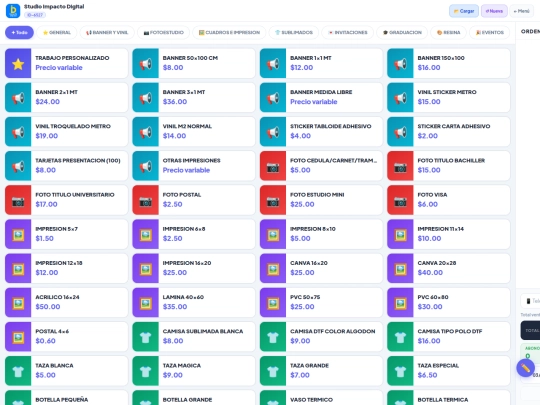This screenshot has height=405, width=540.
Task: Add Camisa DTF Color Algodon product
Action: [321, 336]
